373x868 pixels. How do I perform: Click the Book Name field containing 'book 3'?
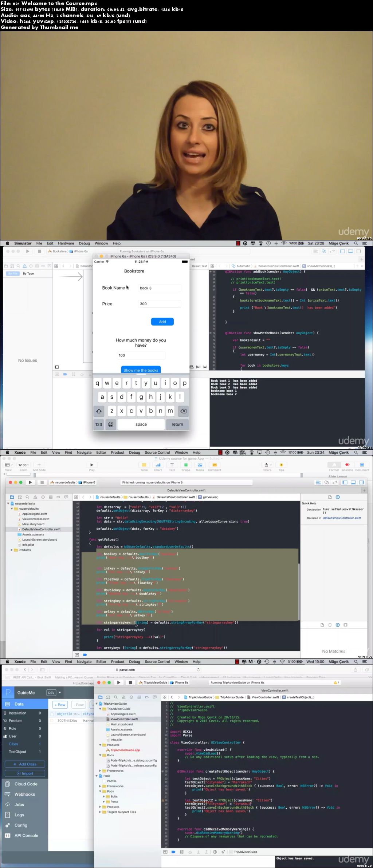(x=159, y=288)
